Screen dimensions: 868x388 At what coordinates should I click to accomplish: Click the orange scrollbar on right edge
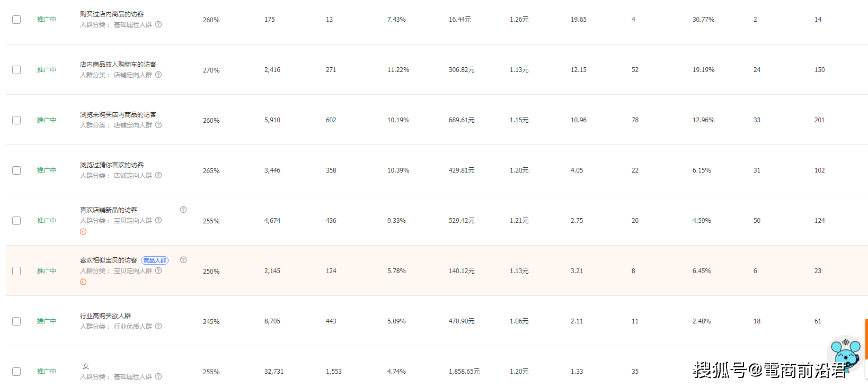866,339
